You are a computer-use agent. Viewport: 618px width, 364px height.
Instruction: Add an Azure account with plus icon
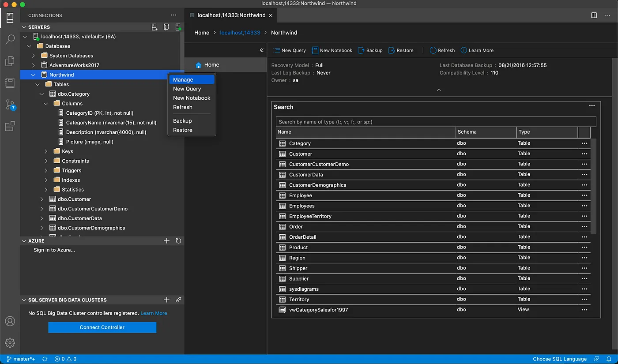coord(166,241)
